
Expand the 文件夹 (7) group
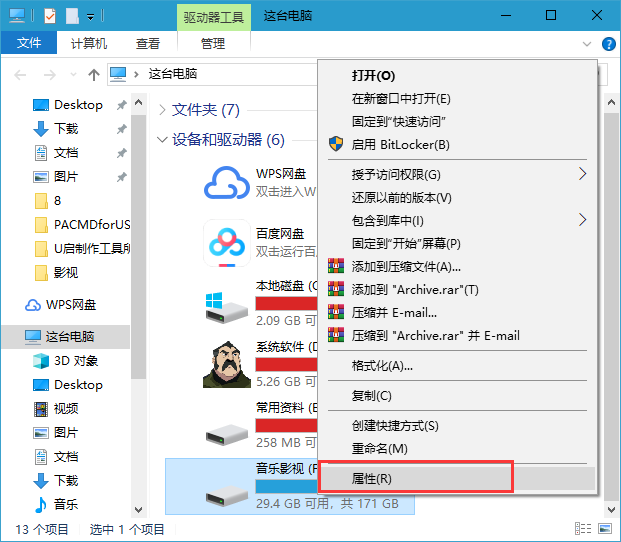[x=162, y=110]
